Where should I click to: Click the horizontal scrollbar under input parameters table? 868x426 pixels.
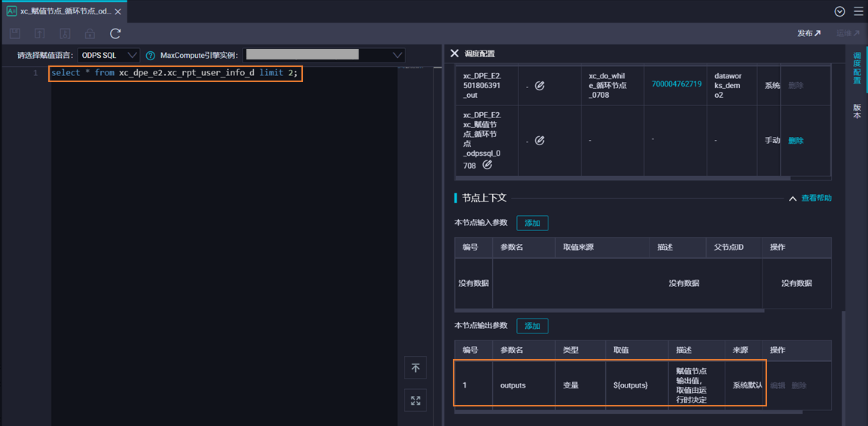(609, 310)
